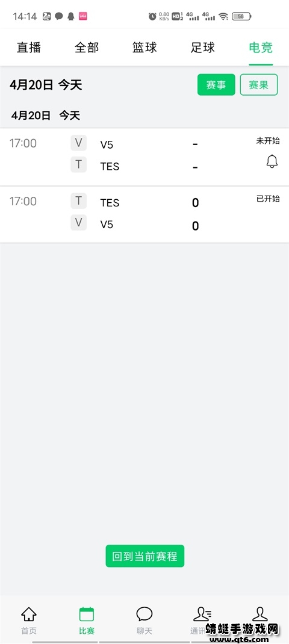Image resolution: width=289 pixels, height=644 pixels.
Task: Select the 全部 tab
Action: pos(87,48)
